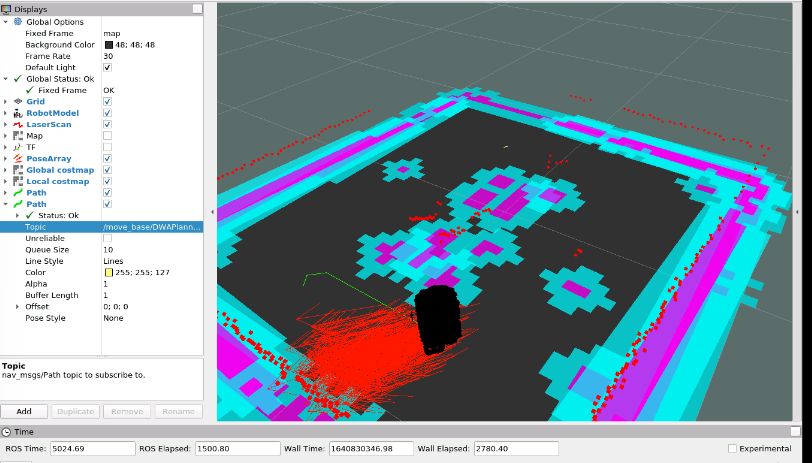
Task: Expand the Offset property
Action: [17, 307]
